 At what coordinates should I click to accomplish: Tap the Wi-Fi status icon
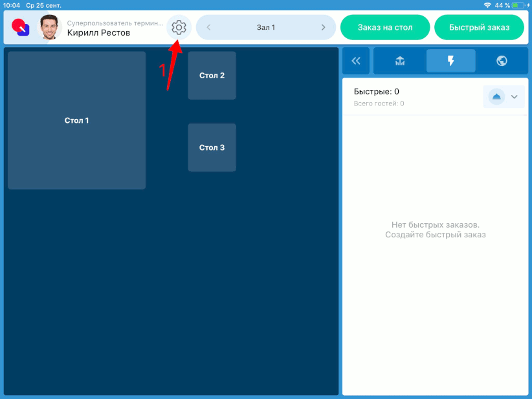(x=487, y=5)
